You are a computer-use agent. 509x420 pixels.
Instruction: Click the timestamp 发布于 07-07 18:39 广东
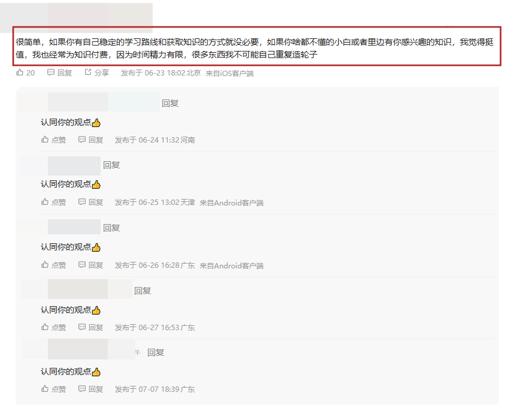point(155,389)
